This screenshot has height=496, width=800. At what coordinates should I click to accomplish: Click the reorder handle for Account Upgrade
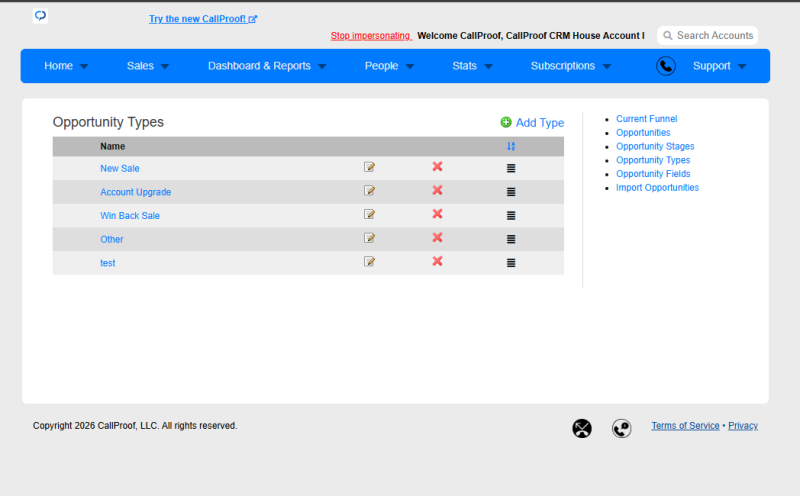pos(511,192)
